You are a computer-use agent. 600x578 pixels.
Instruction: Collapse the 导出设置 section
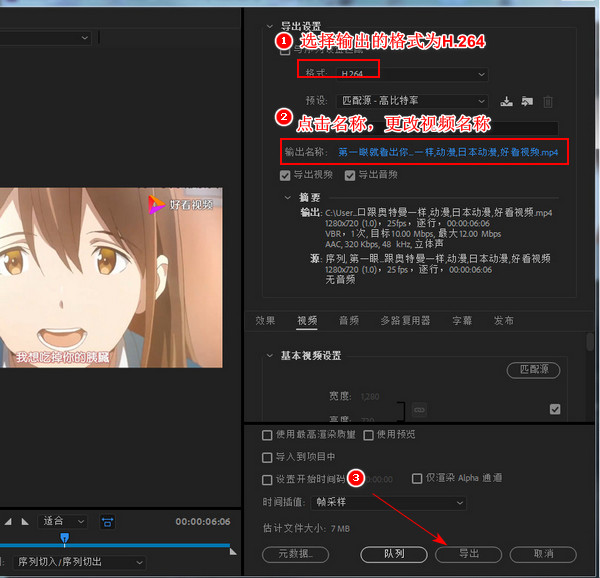click(270, 26)
